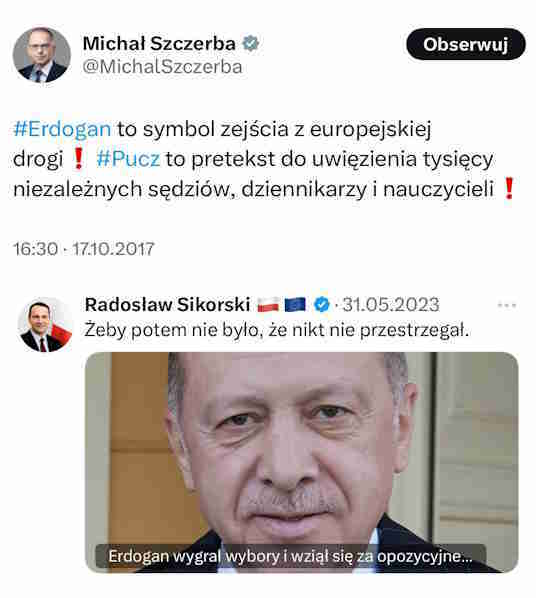536x598 pixels.
Task: Open the three-dot menu on quoted tweet
Action: 507,305
